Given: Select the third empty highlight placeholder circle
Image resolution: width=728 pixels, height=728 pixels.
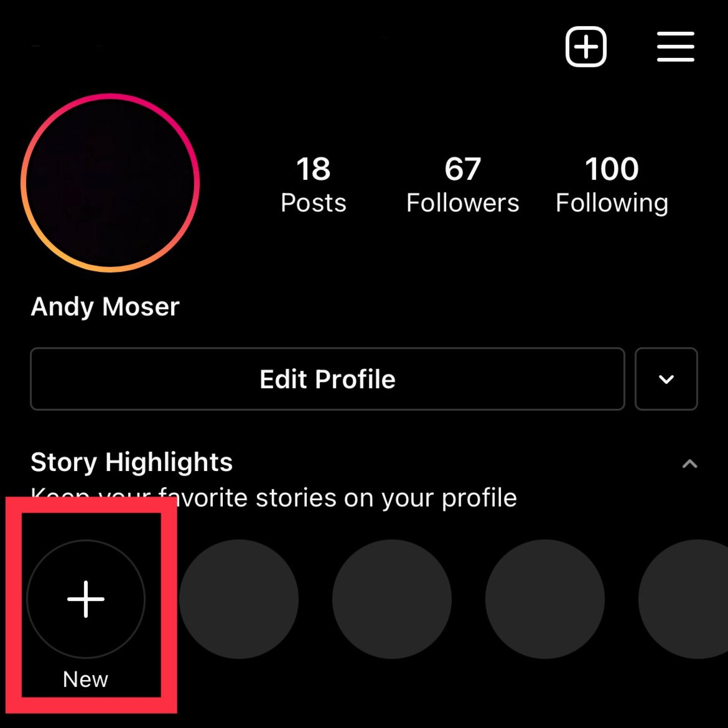Looking at the screenshot, I should (x=545, y=599).
